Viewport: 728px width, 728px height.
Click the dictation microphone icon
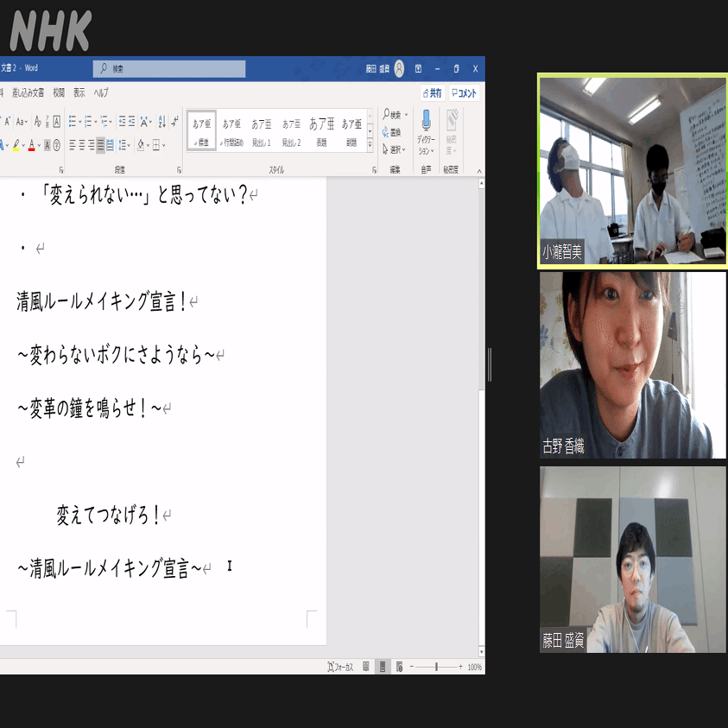[426, 120]
